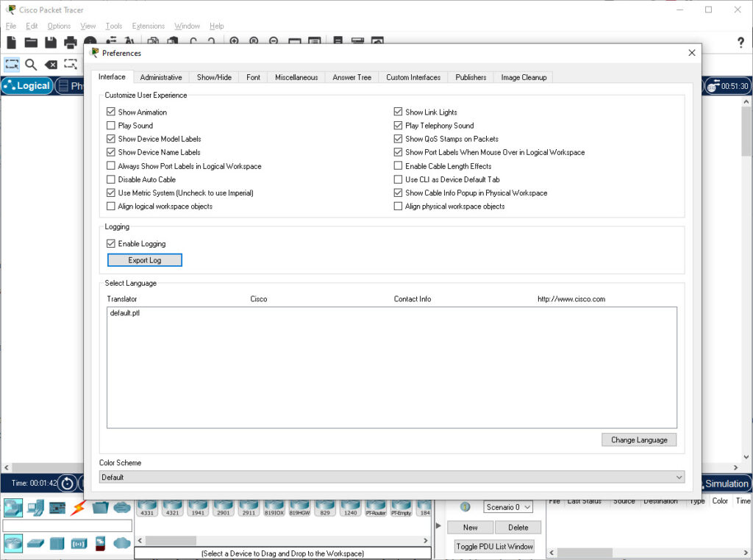Choose the WAN Emulation cloud subcategory icon

coord(122,543)
